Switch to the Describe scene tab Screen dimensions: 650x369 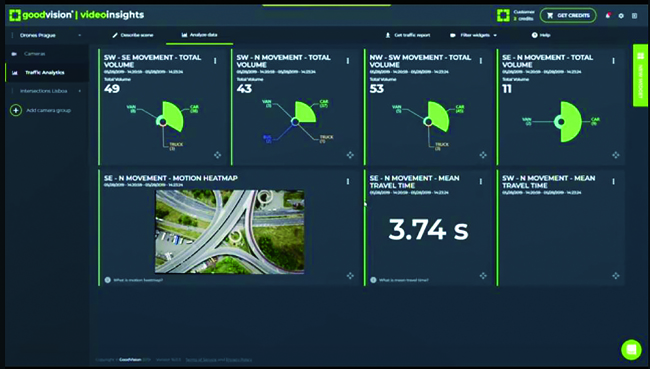click(133, 35)
